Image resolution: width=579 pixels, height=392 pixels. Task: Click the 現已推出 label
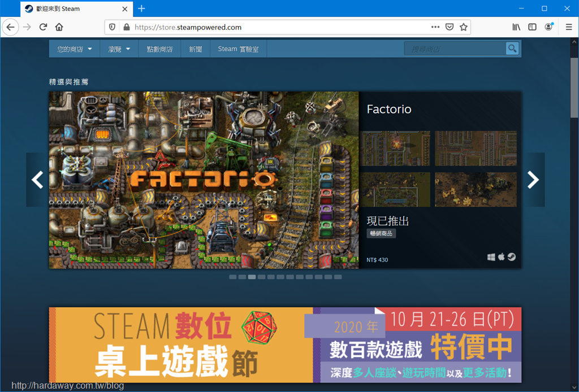pyautogui.click(x=388, y=221)
